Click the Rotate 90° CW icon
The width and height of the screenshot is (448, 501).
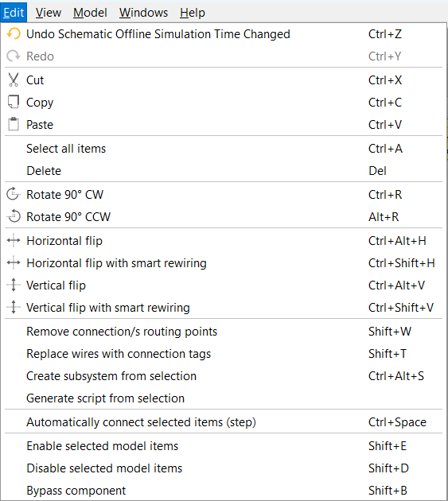[14, 194]
